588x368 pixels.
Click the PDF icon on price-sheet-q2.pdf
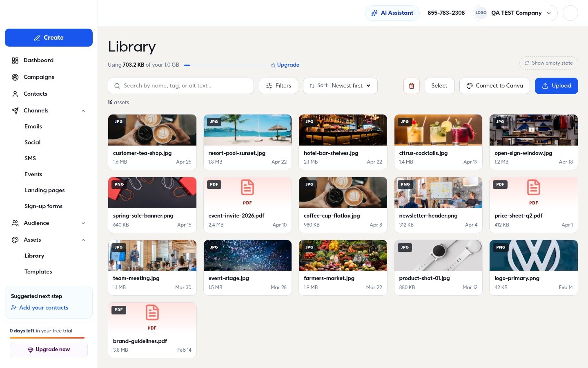click(534, 188)
